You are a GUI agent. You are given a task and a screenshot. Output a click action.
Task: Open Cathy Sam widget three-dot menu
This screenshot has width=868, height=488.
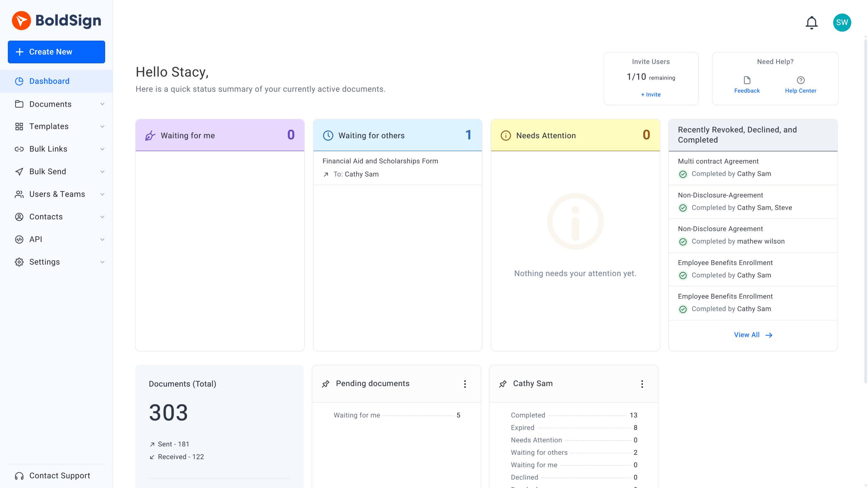coord(642,384)
